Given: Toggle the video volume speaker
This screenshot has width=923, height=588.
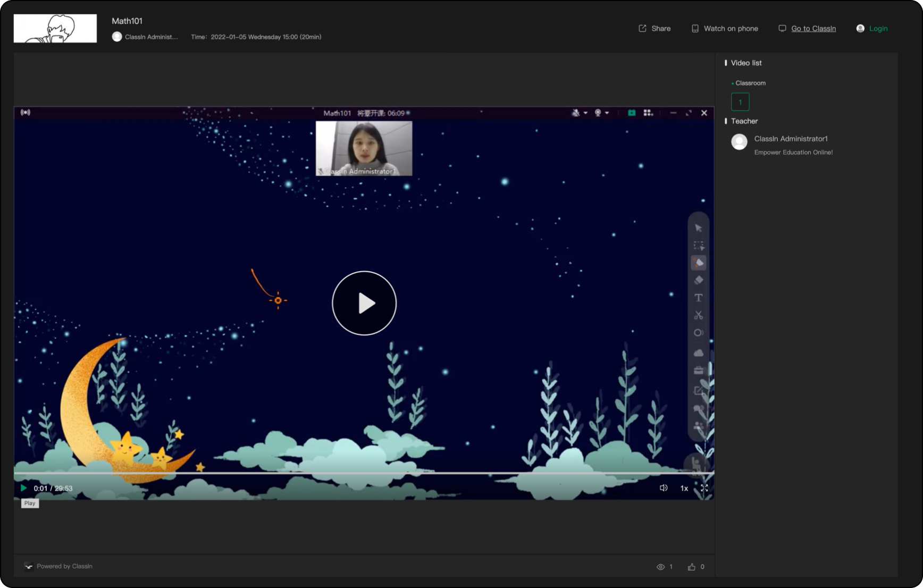Looking at the screenshot, I should tap(663, 488).
